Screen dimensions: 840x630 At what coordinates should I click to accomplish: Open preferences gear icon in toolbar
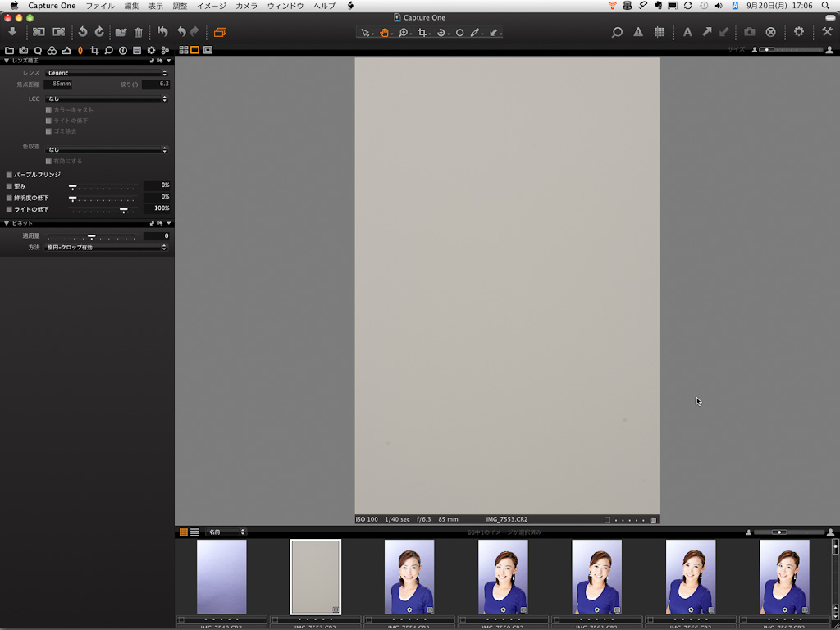[x=798, y=32]
